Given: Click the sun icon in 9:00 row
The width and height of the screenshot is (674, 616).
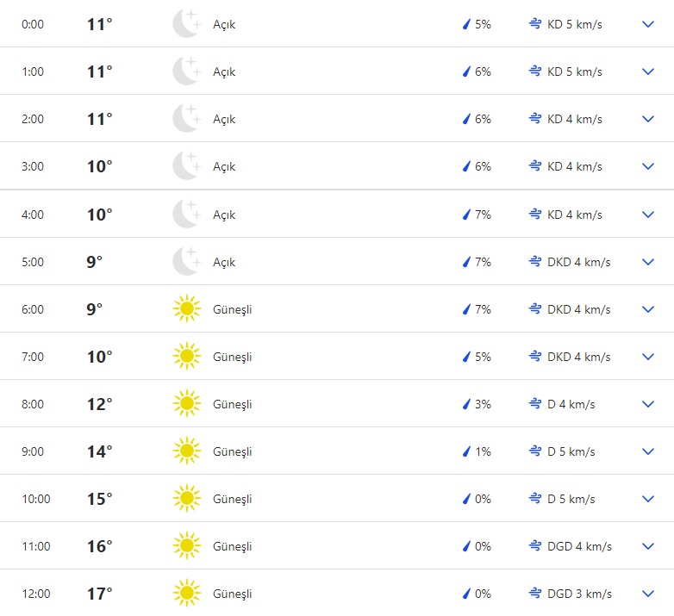Looking at the screenshot, I should (x=186, y=451).
